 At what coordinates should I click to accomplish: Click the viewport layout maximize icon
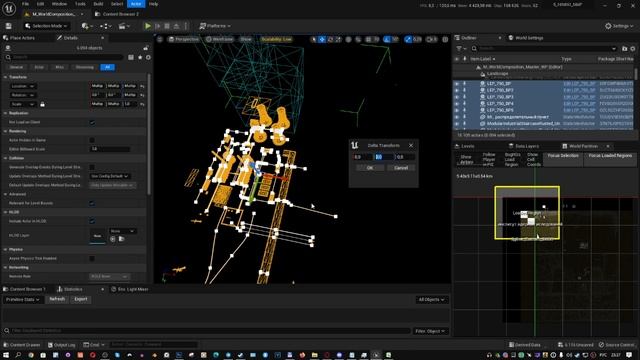coord(445,39)
